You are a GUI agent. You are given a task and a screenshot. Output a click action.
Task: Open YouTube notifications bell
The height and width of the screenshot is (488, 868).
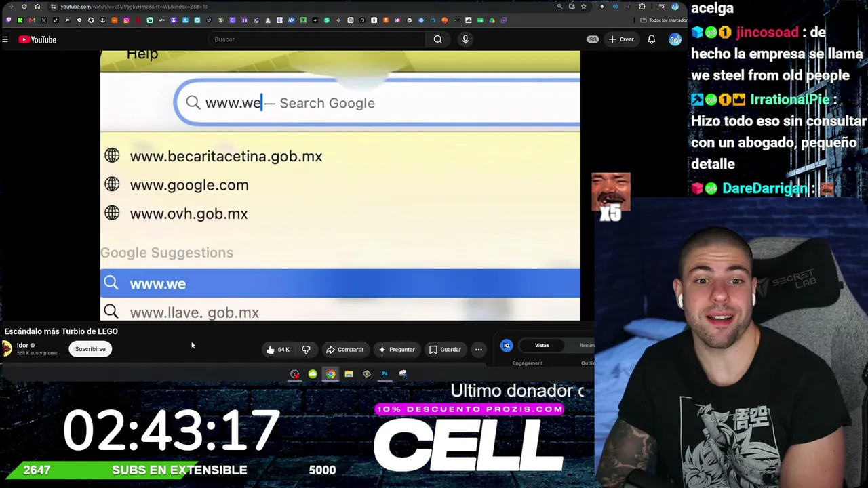652,39
